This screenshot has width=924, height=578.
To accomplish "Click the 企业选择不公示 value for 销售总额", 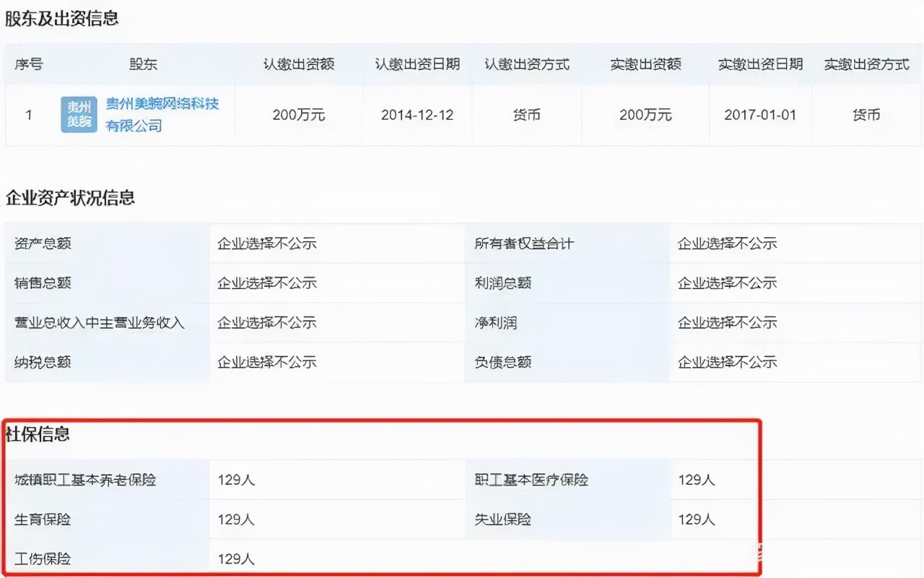I will tap(267, 283).
